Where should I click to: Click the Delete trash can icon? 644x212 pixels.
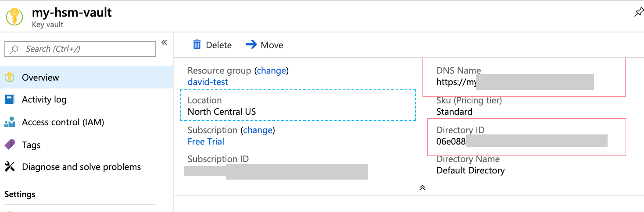197,45
